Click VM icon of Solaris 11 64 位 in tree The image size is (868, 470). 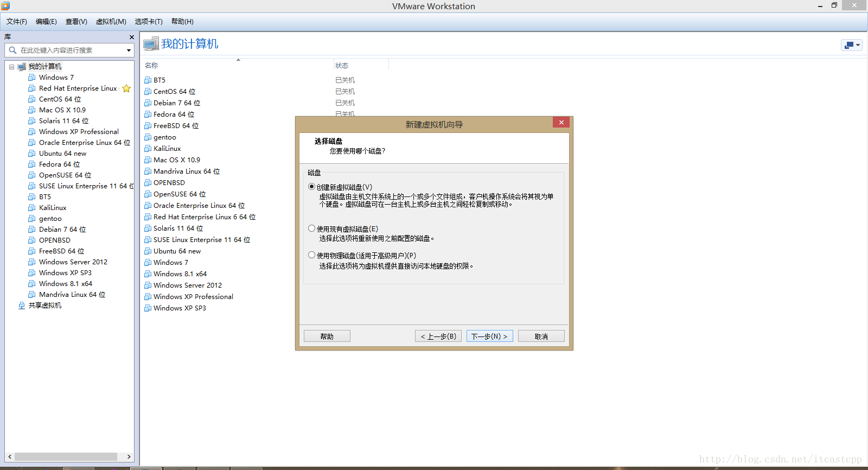(x=32, y=121)
